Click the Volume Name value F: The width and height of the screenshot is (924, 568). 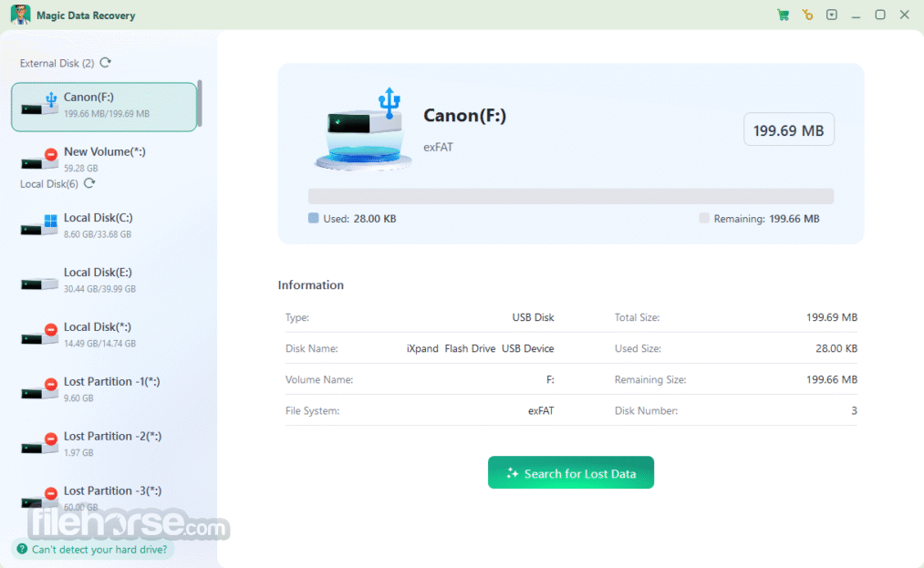pos(550,379)
